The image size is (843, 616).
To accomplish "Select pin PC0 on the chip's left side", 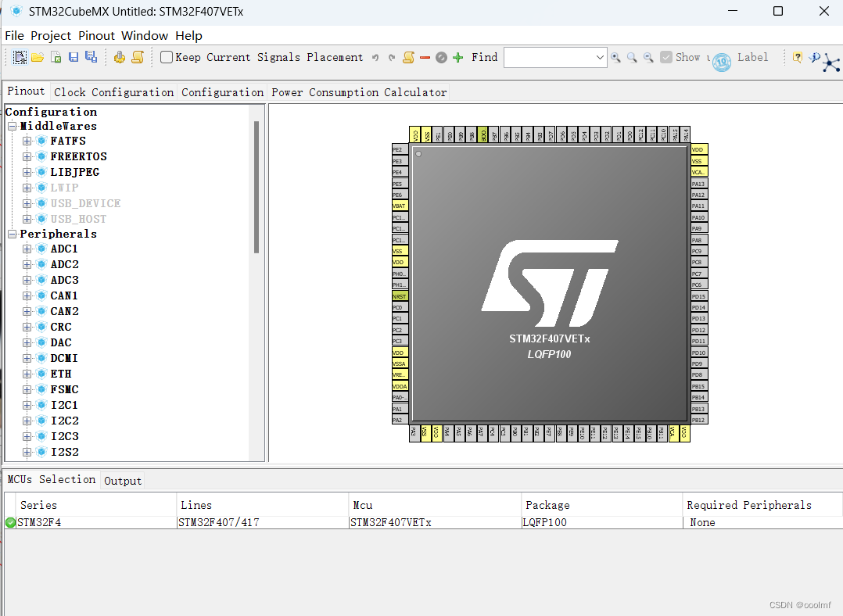I will tap(400, 307).
